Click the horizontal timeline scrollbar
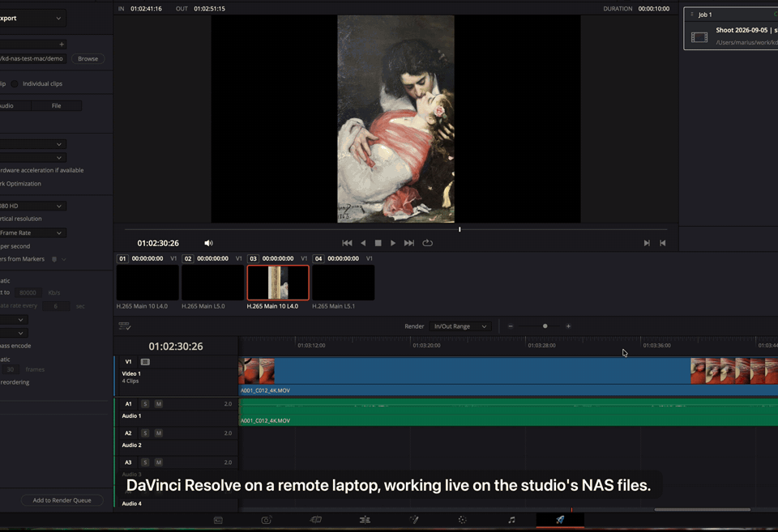The image size is (778, 532). 702,509
